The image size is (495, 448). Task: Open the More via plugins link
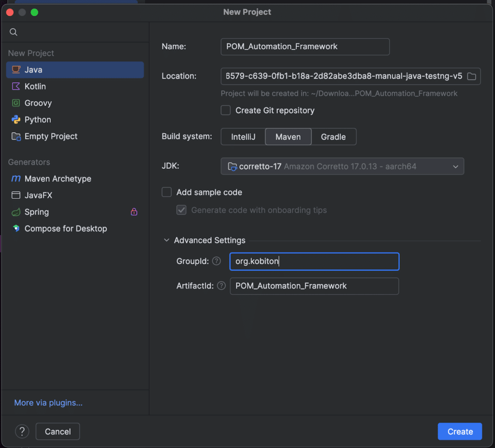tap(48, 403)
